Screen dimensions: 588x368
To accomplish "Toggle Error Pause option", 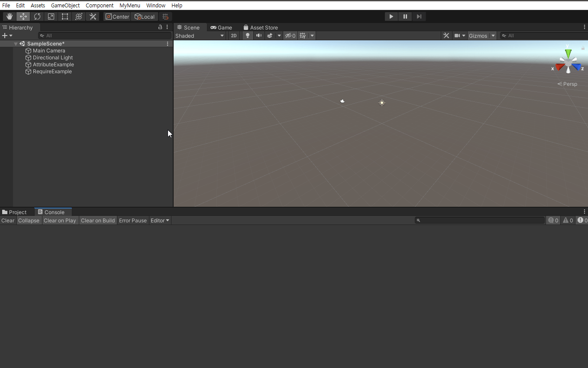I will (133, 221).
